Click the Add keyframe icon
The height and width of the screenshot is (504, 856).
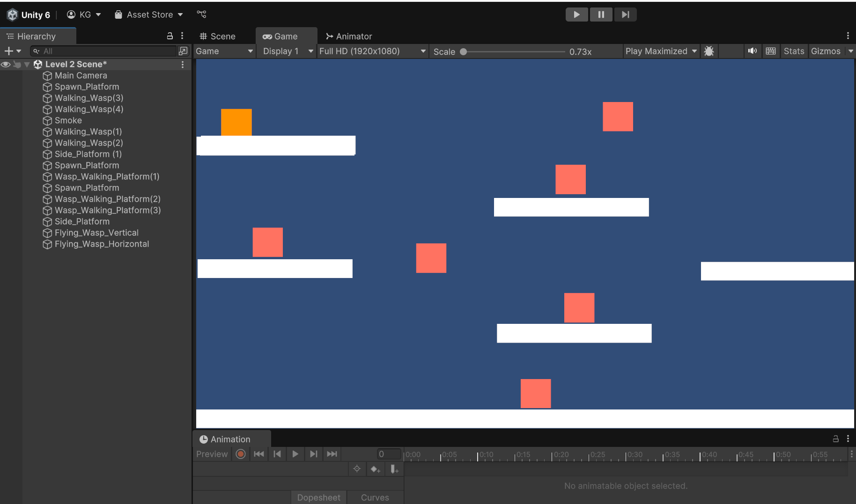coord(375,469)
